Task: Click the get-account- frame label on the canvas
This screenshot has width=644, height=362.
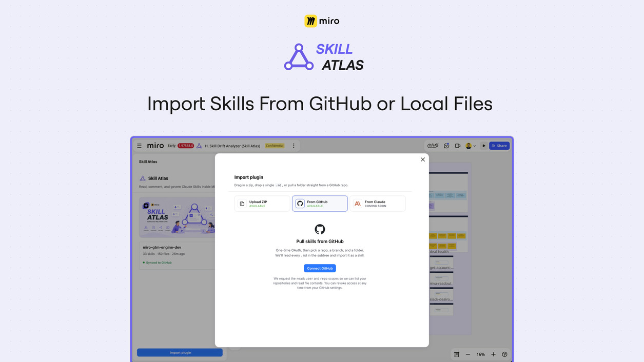Action: click(441, 268)
